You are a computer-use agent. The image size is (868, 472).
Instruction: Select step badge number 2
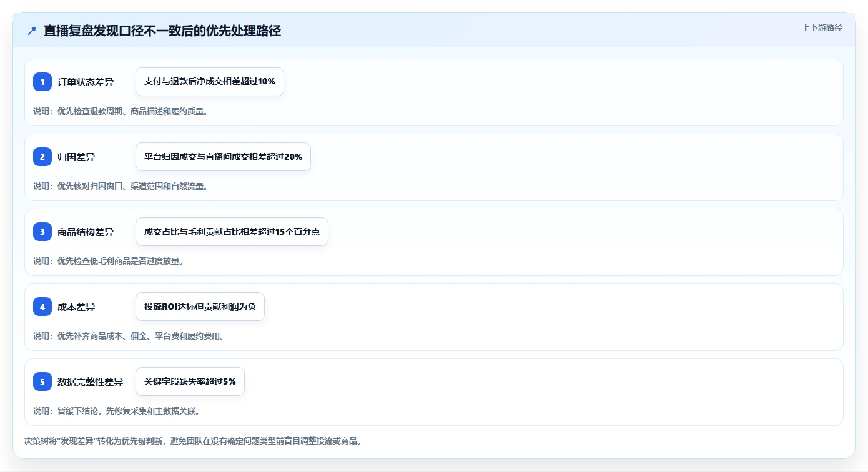tap(42, 157)
